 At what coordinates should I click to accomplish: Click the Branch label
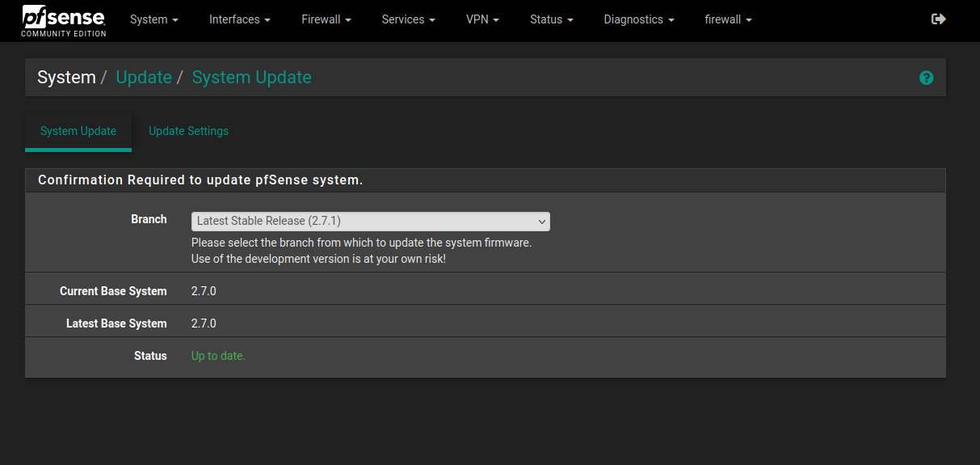point(149,219)
